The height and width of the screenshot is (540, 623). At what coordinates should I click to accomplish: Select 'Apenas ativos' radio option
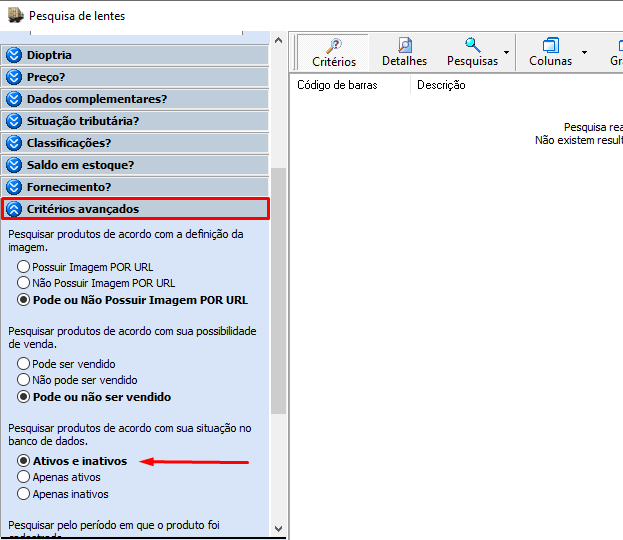tap(24, 478)
